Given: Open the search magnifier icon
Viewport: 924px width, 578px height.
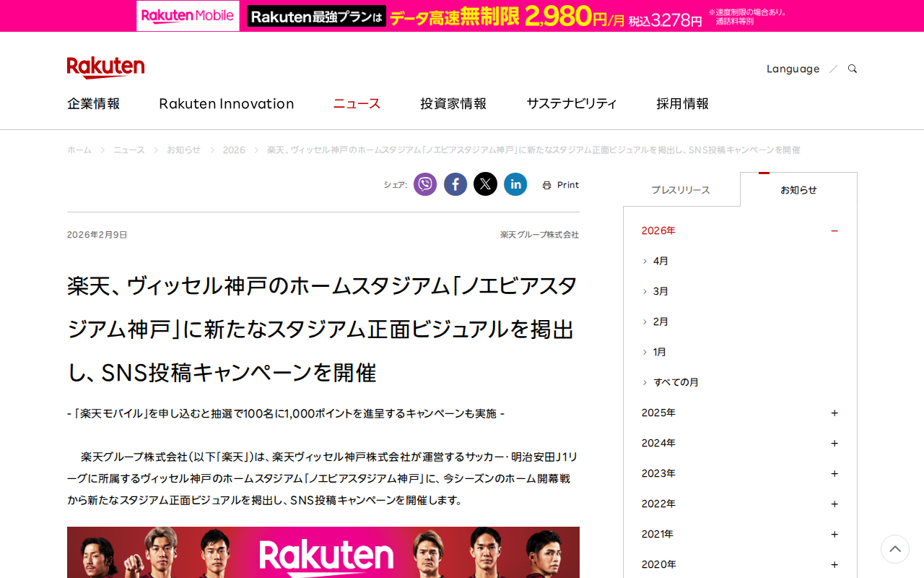Looking at the screenshot, I should coord(853,69).
